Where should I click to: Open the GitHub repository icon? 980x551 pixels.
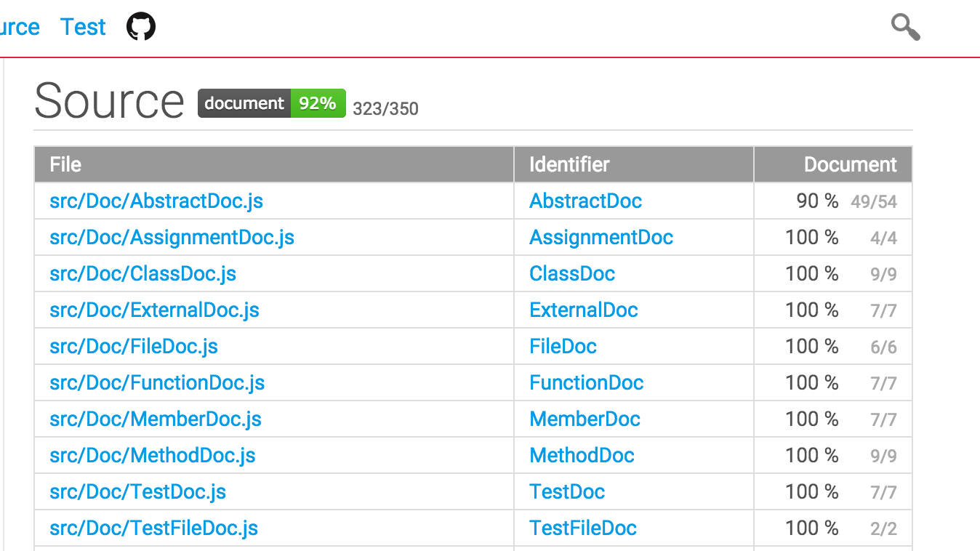click(x=141, y=27)
